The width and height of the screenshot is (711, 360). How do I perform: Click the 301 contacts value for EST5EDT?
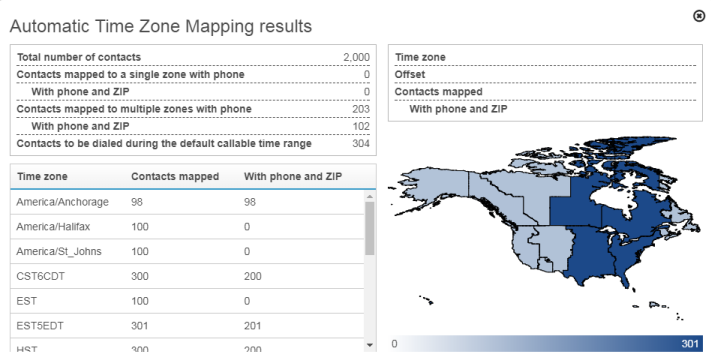click(140, 326)
